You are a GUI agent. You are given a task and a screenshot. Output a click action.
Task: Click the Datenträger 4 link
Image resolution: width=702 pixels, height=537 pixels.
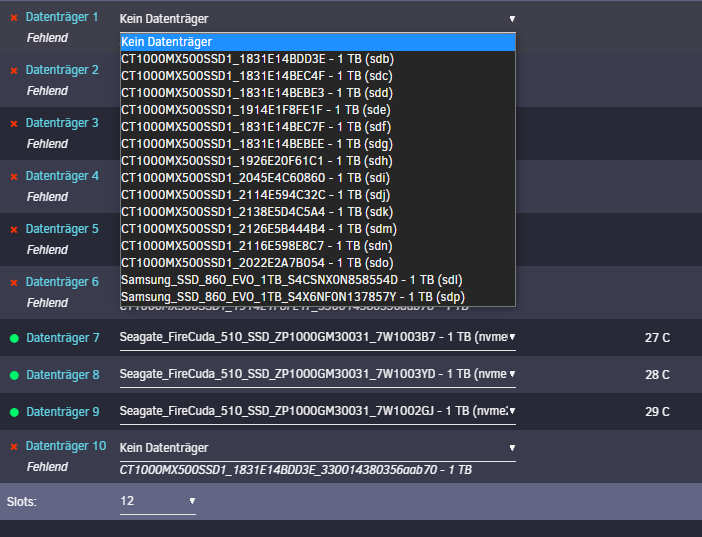tap(62, 176)
